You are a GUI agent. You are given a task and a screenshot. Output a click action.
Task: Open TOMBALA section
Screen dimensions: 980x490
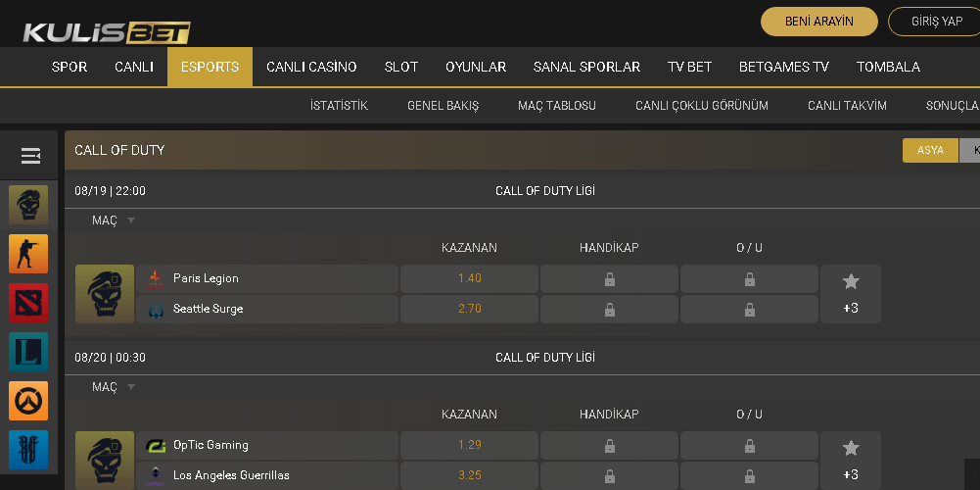(x=888, y=67)
